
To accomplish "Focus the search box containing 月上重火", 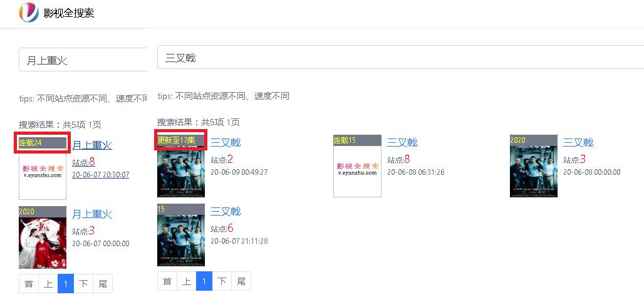I will pos(83,60).
